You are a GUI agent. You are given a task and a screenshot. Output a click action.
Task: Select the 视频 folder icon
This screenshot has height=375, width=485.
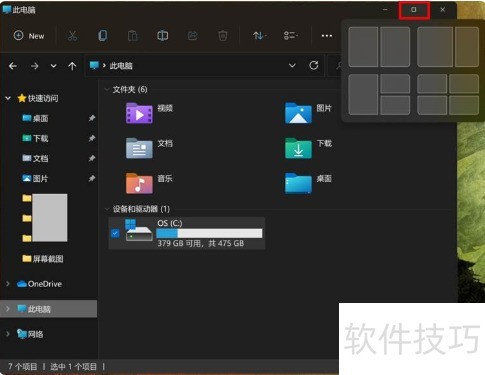[139, 113]
